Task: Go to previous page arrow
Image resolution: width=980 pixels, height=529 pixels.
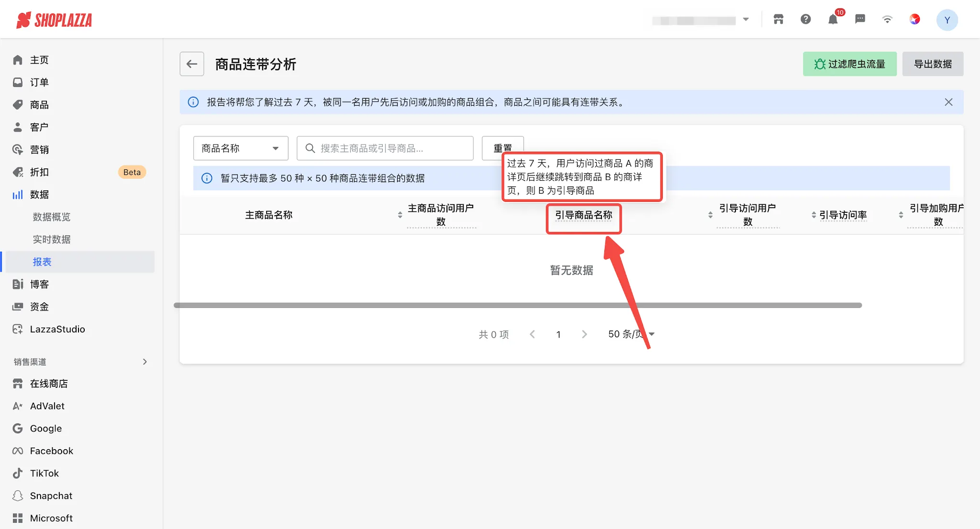Action: click(x=532, y=334)
